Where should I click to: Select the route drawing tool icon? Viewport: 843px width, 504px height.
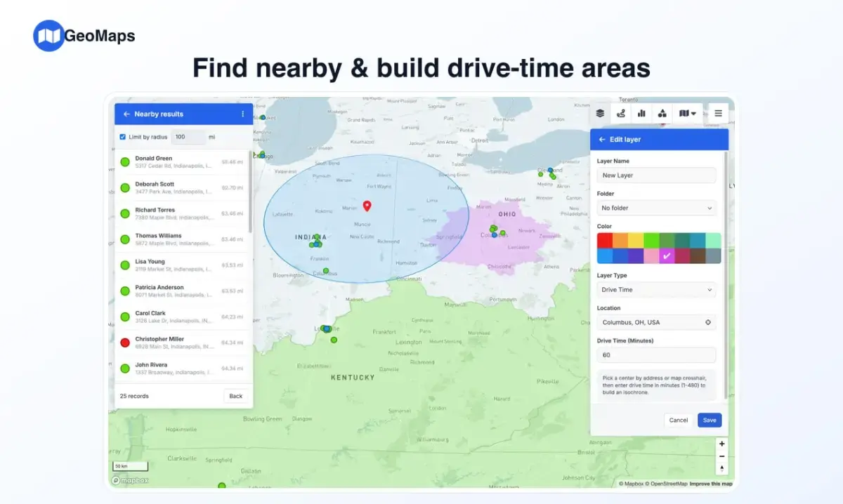(621, 113)
